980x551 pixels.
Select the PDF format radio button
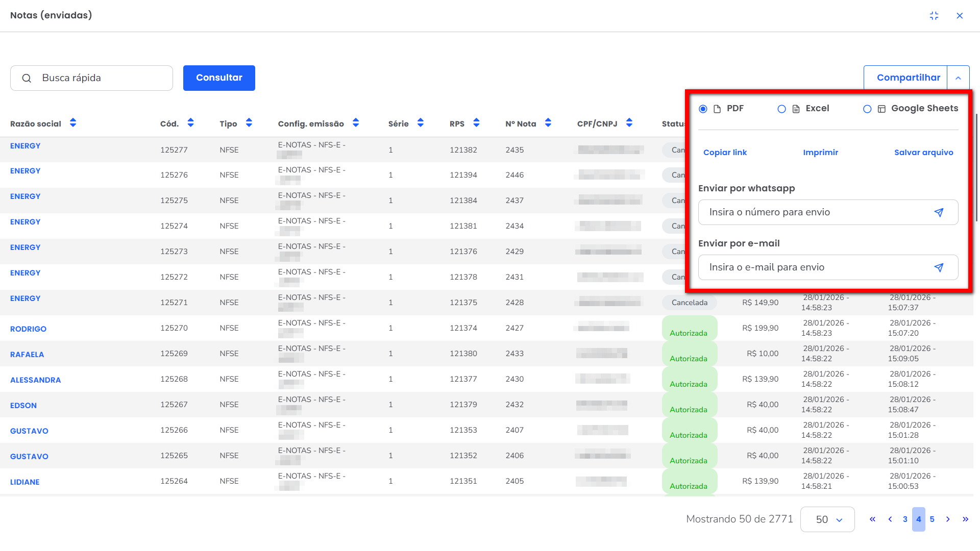703,109
